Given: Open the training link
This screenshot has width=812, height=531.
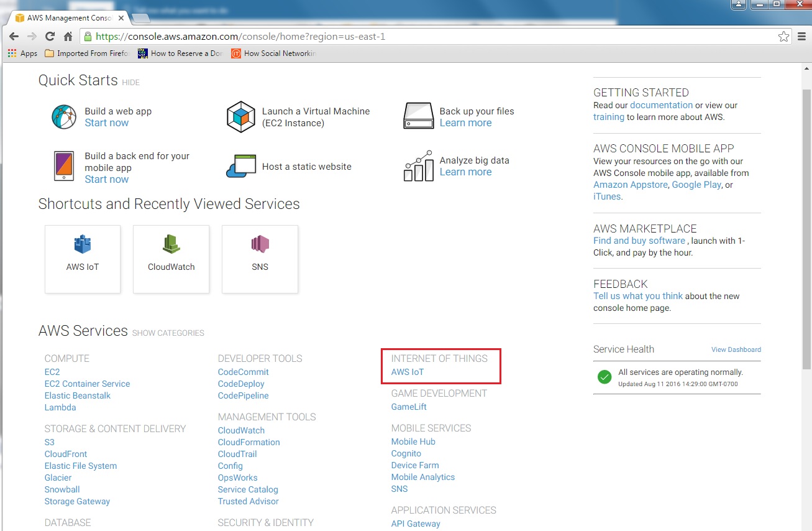Looking at the screenshot, I should [609, 117].
